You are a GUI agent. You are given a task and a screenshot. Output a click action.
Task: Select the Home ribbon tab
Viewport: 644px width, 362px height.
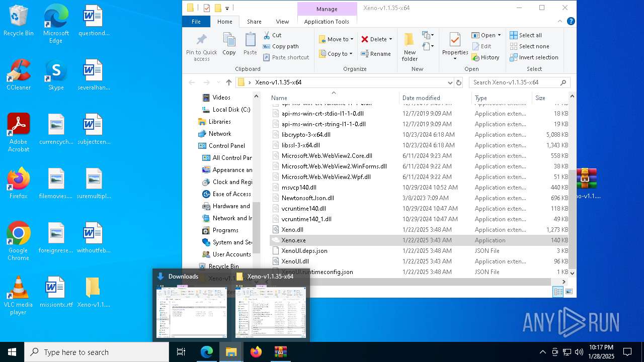224,22
